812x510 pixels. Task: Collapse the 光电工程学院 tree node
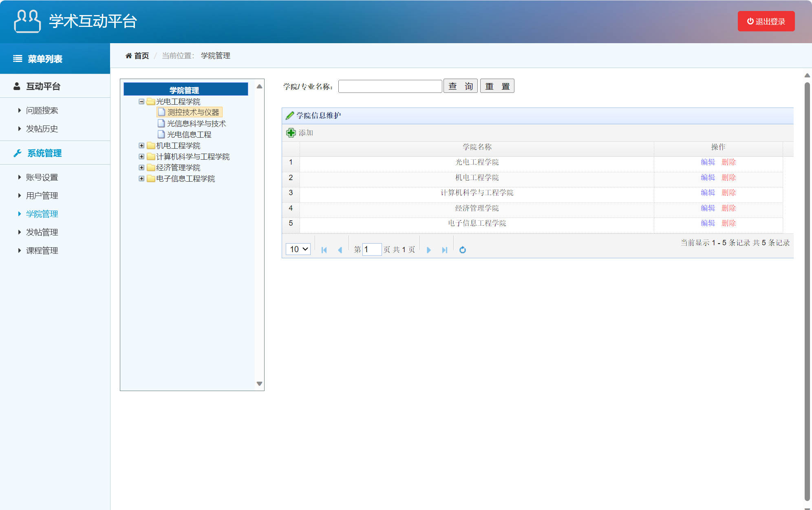pos(141,101)
